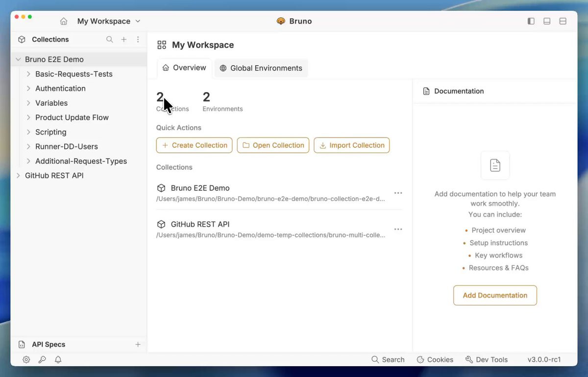Image resolution: width=588 pixels, height=377 pixels.
Task: Search collections using the magnifier icon
Action: click(x=110, y=40)
